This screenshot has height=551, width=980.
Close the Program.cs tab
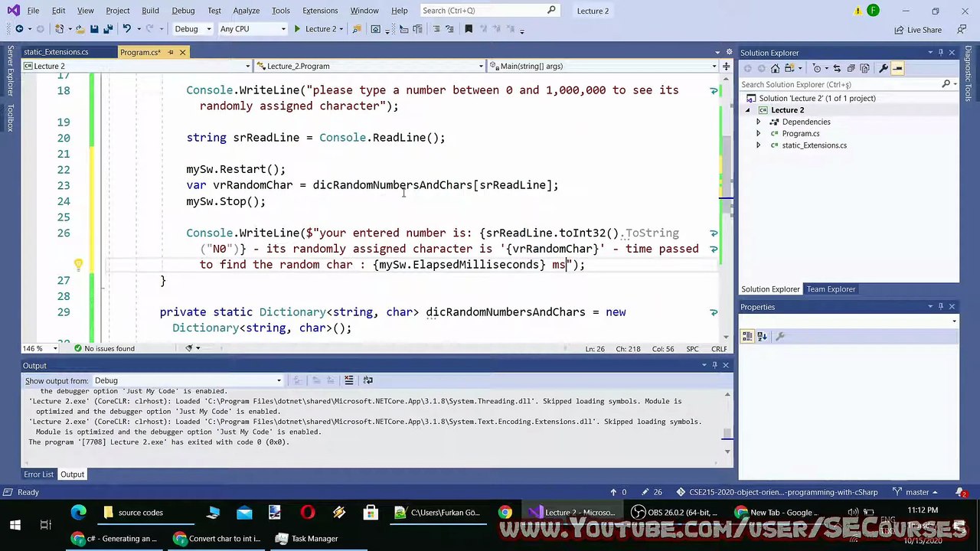coord(183,52)
